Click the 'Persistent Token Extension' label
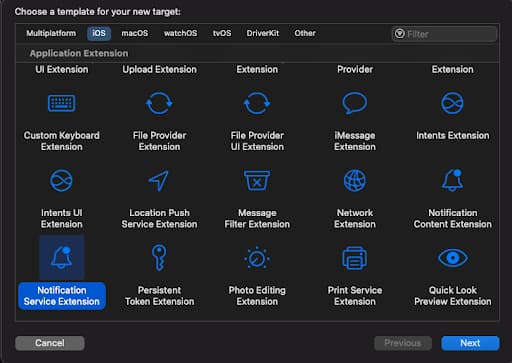Viewport: 512px width, 363px height. coord(159,296)
